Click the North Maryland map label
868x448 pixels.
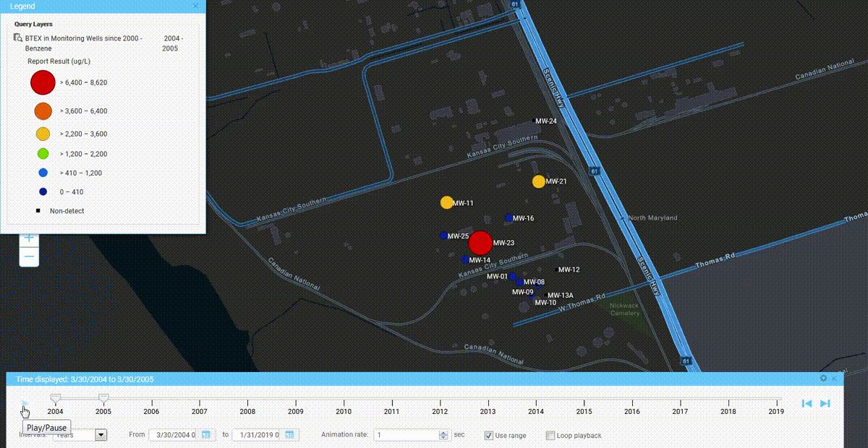coord(653,217)
